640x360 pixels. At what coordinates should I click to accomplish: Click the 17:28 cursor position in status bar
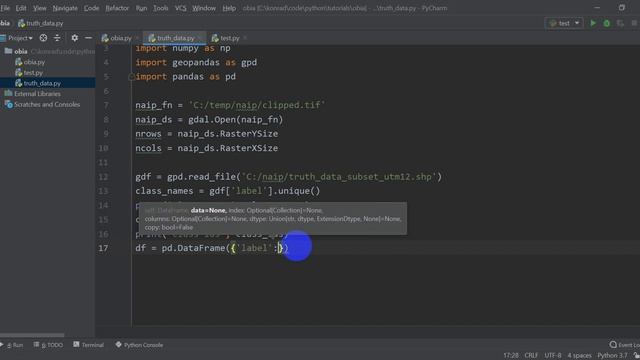point(511,356)
